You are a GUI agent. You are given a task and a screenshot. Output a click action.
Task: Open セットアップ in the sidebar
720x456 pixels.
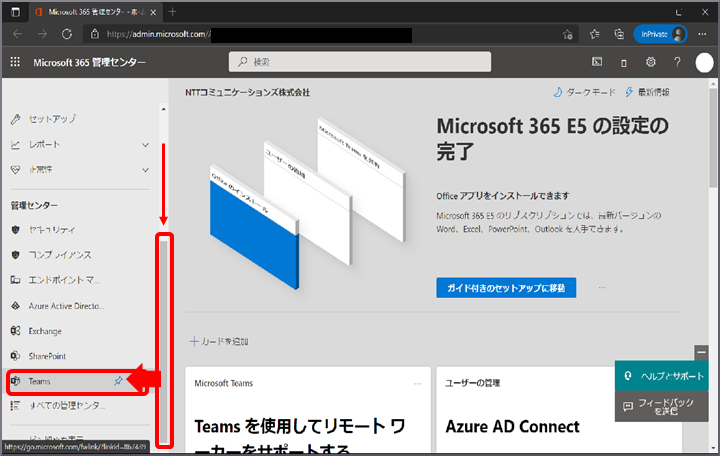tap(52, 119)
